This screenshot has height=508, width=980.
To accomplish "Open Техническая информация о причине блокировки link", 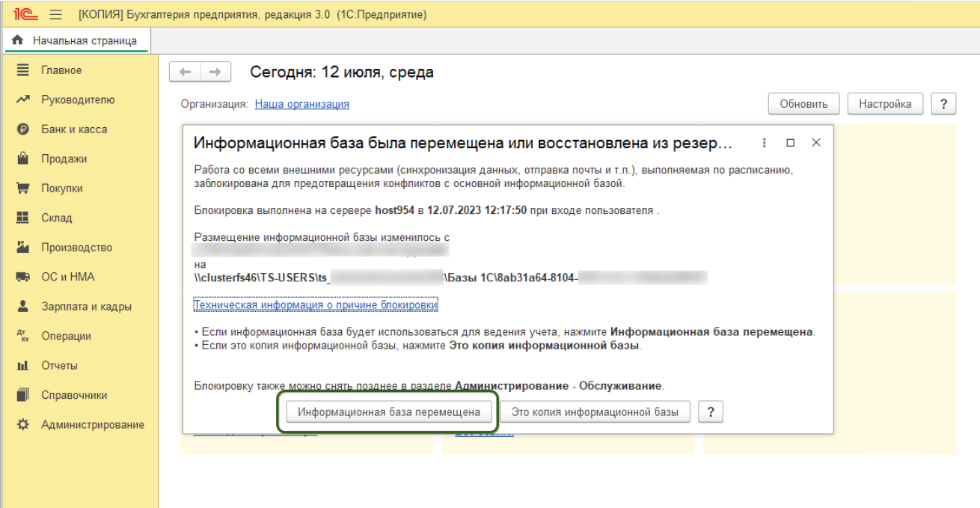I will (316, 305).
